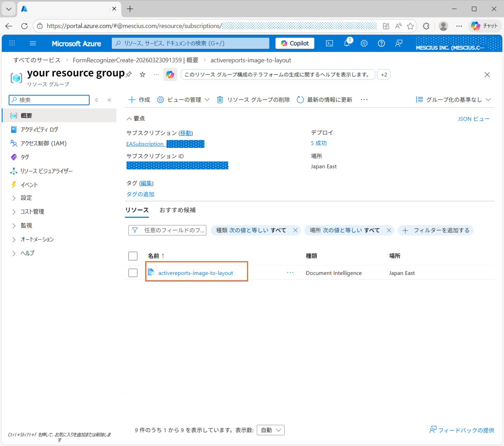Open JSON ビュー link
Screen dimensions: 504x446
(474, 119)
